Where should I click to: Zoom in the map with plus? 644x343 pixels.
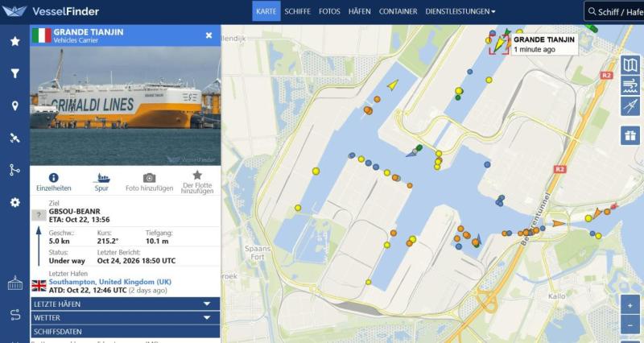tap(630, 306)
